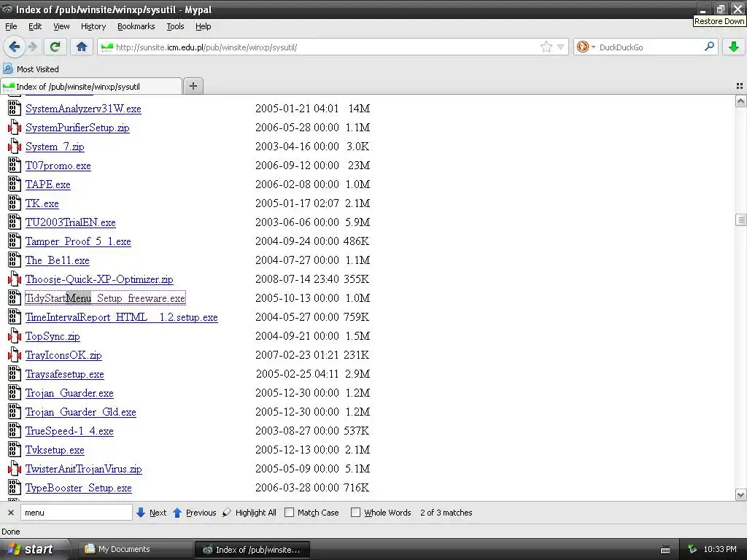Click file icon beside Tvksetup.exe

point(15,450)
